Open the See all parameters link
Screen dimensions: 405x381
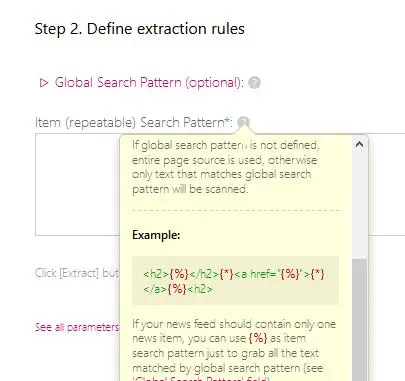pos(77,327)
